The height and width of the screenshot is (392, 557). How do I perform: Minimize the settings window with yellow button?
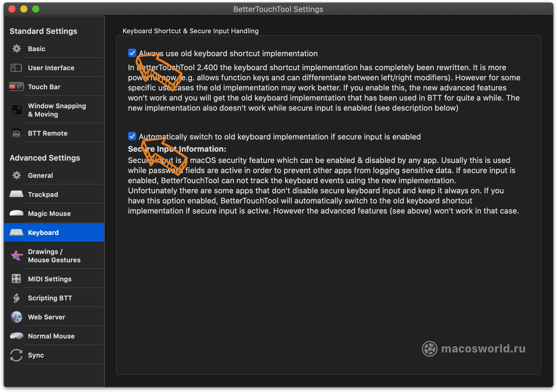[24, 9]
